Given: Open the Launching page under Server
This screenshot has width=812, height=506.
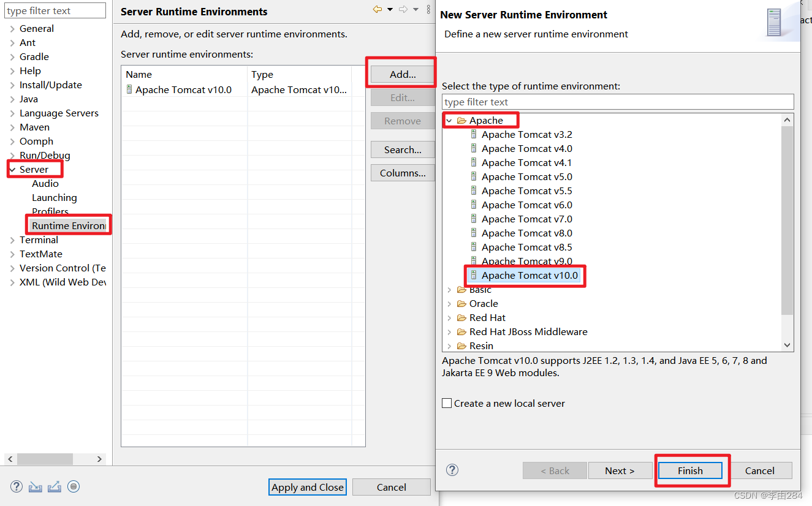Looking at the screenshot, I should coord(55,197).
